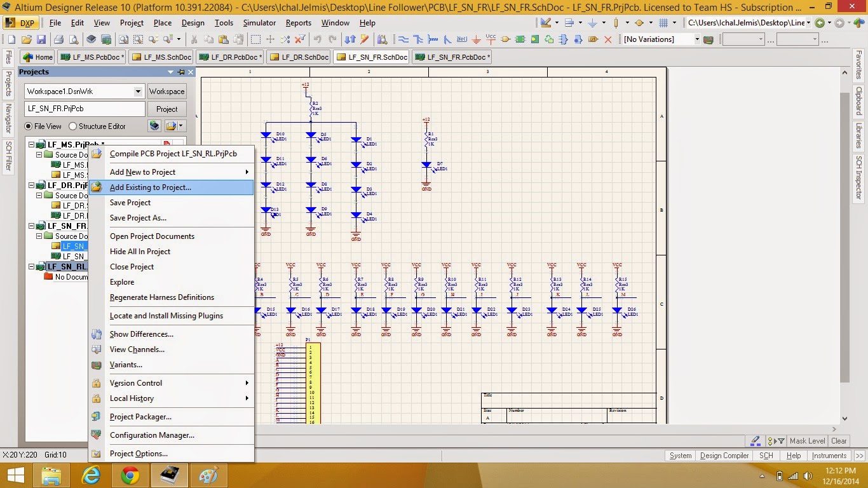Click the Undo arrow icon
Viewport: 868px width, 488px height.
[x=318, y=39]
